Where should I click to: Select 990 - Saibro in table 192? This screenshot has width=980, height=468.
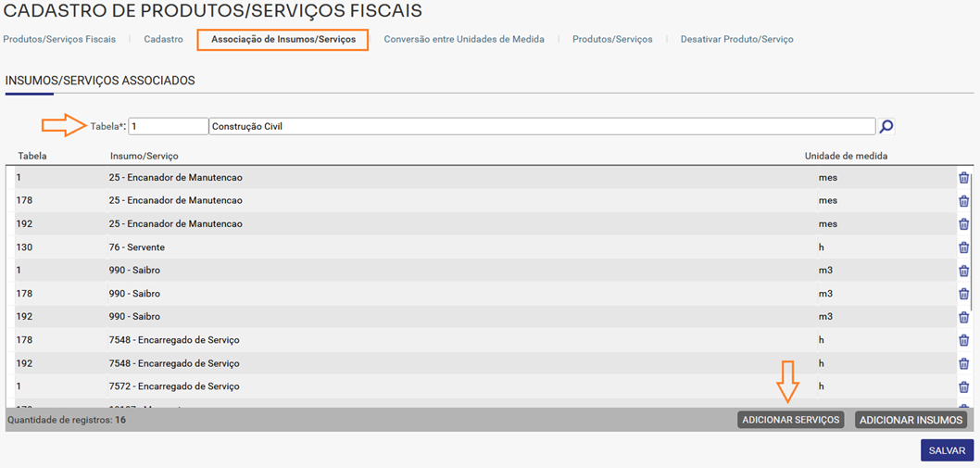pos(134,317)
